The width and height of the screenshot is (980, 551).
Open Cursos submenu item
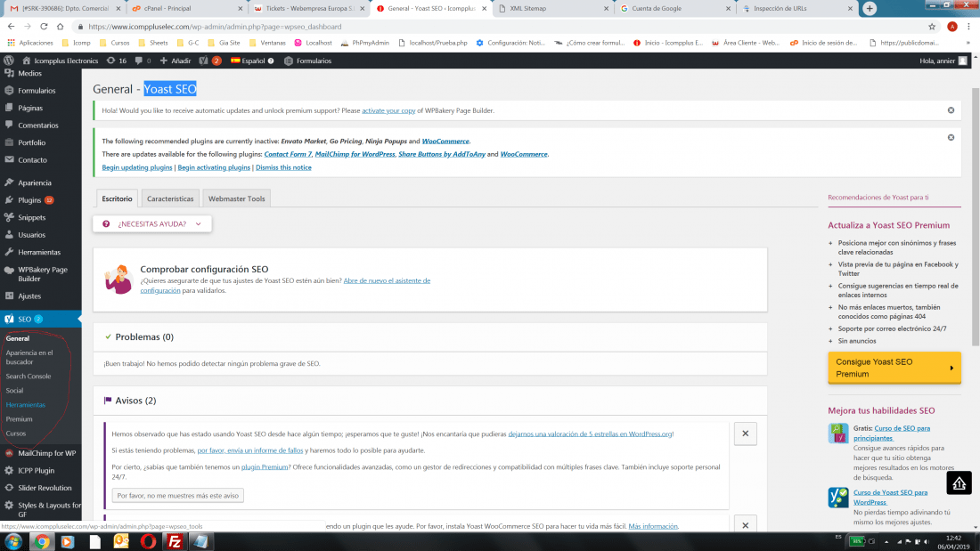16,434
